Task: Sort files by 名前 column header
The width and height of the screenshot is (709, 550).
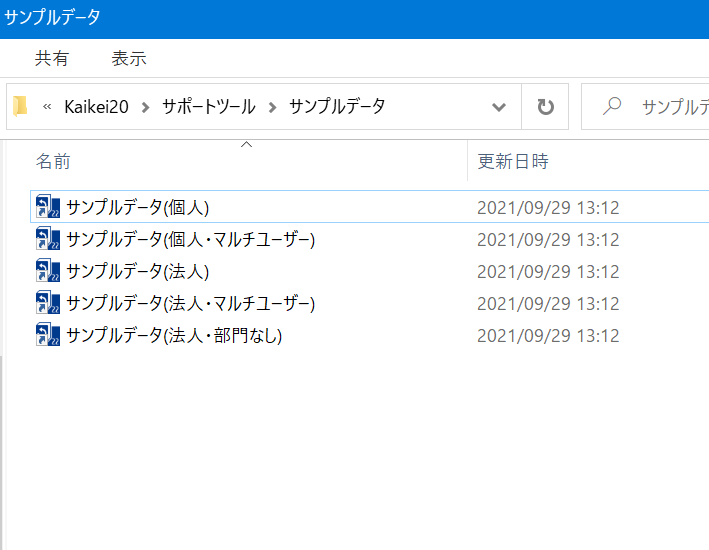Action: coord(54,161)
